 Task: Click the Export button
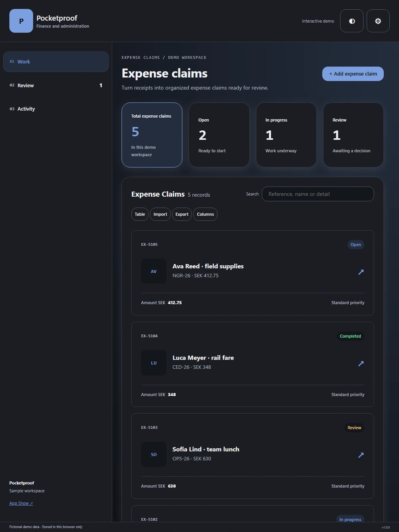(182, 214)
